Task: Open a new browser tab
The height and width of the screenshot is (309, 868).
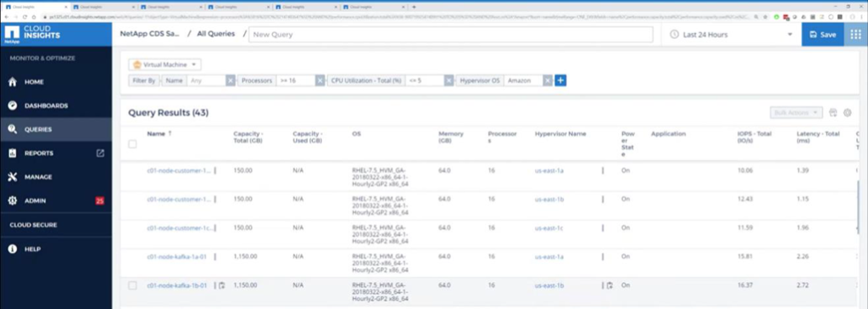Action: [x=414, y=7]
